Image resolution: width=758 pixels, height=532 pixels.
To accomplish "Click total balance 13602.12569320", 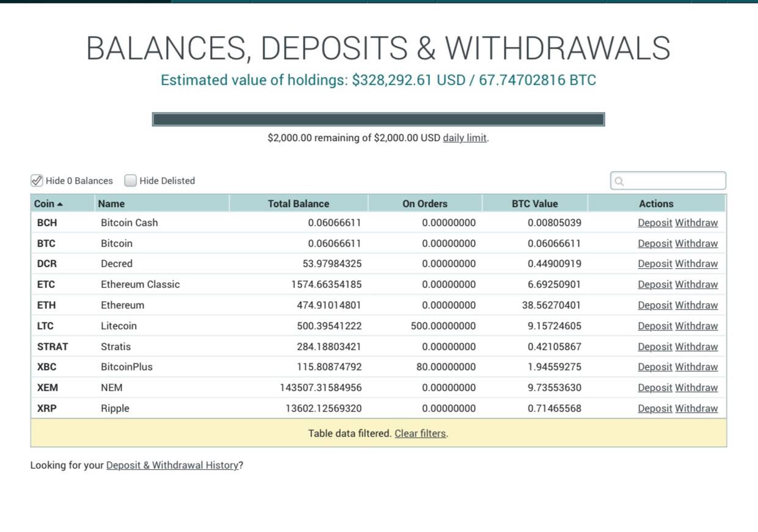I will click(x=324, y=408).
